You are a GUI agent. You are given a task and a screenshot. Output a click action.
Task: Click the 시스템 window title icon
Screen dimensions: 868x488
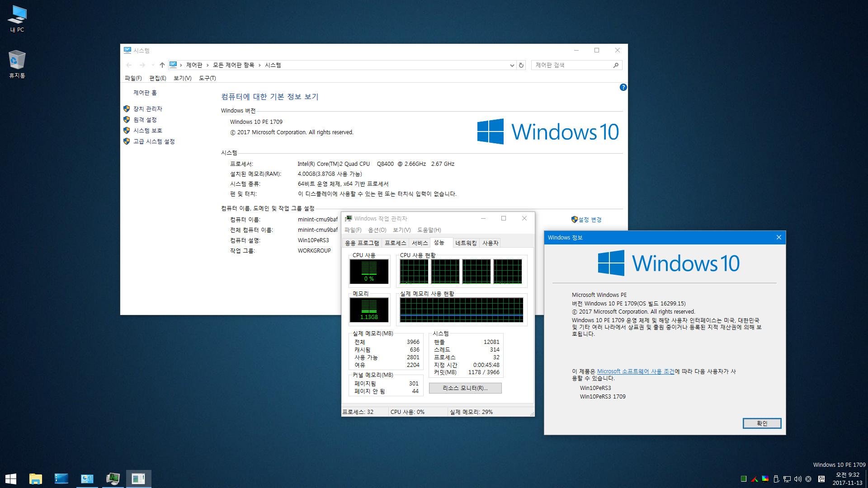coord(127,50)
